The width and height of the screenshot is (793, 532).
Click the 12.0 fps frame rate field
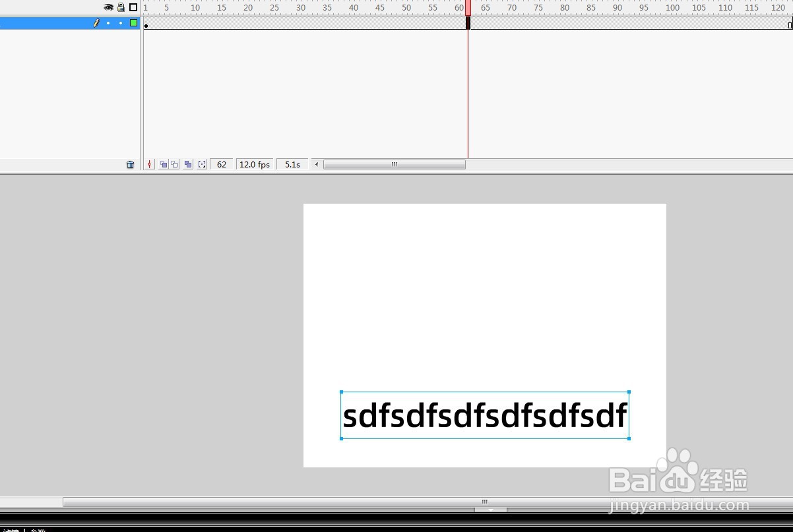pyautogui.click(x=255, y=164)
